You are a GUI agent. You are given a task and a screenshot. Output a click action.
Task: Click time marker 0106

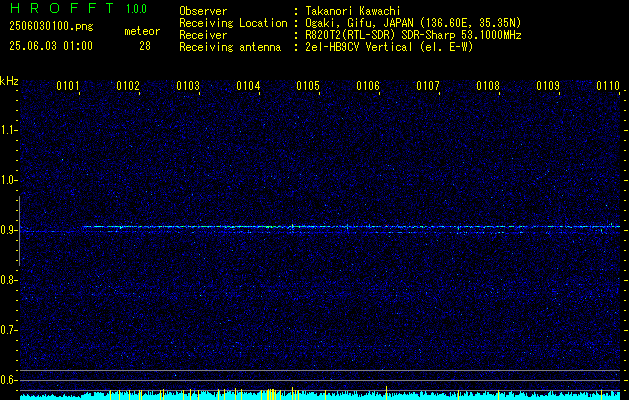tap(368, 86)
